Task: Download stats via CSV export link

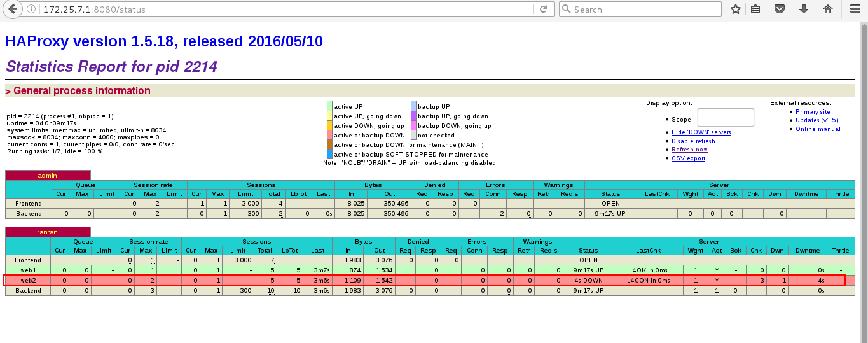Action: (x=688, y=158)
